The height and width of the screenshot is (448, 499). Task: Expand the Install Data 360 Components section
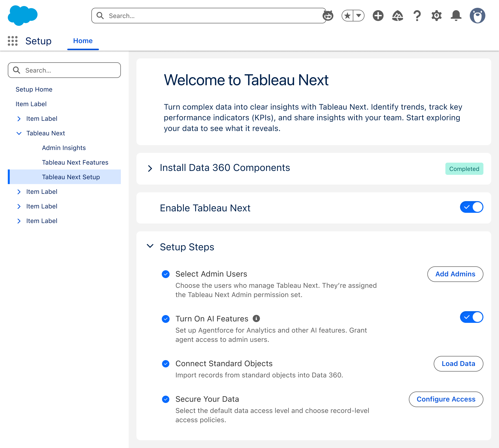pyautogui.click(x=150, y=168)
